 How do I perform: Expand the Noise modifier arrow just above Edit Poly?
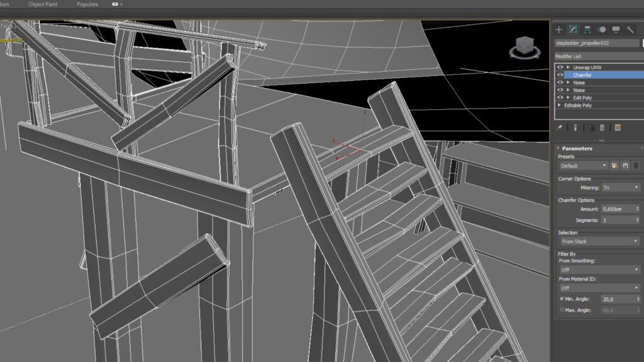tap(569, 90)
